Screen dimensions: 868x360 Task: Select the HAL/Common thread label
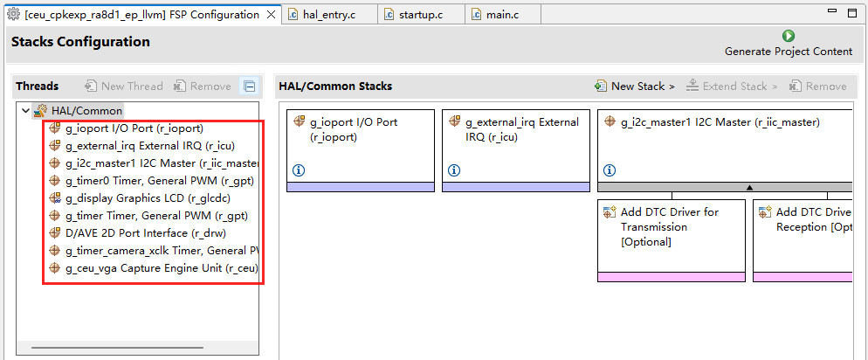[86, 110]
